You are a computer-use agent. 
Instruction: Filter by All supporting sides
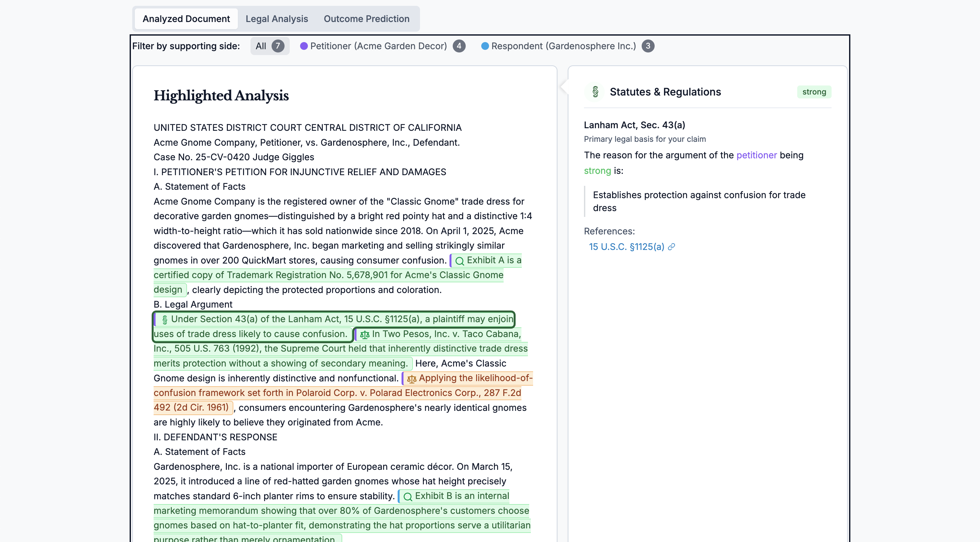(269, 46)
